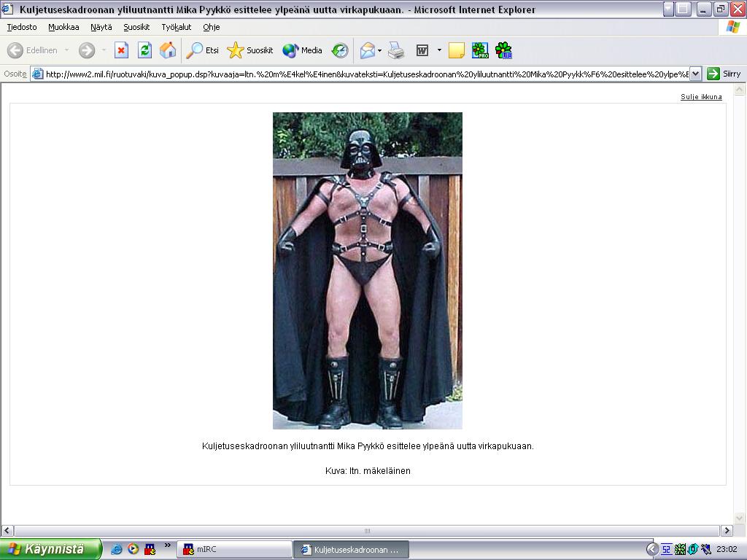The height and width of the screenshot is (560, 747).
Task: Open the Tiedosto menu
Action: tap(22, 27)
